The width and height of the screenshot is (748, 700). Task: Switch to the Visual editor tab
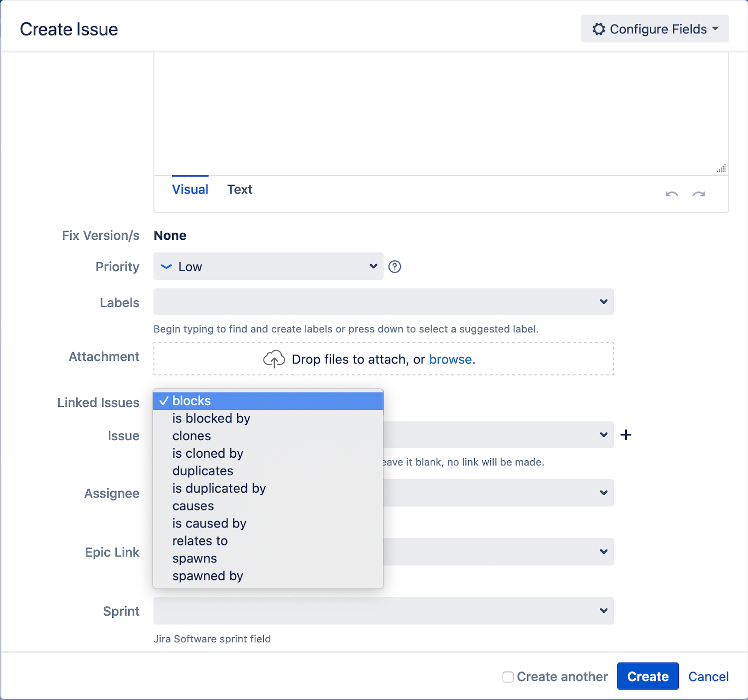(x=190, y=189)
